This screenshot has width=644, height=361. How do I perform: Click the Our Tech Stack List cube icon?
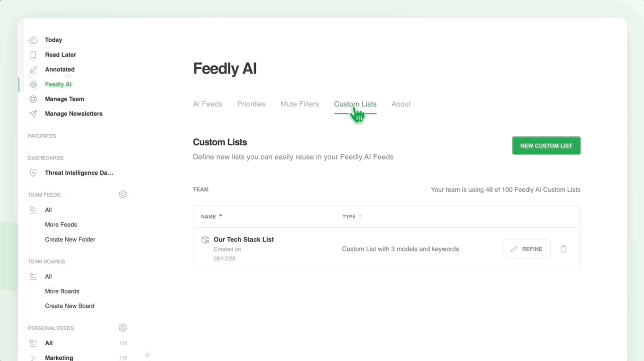(x=205, y=240)
